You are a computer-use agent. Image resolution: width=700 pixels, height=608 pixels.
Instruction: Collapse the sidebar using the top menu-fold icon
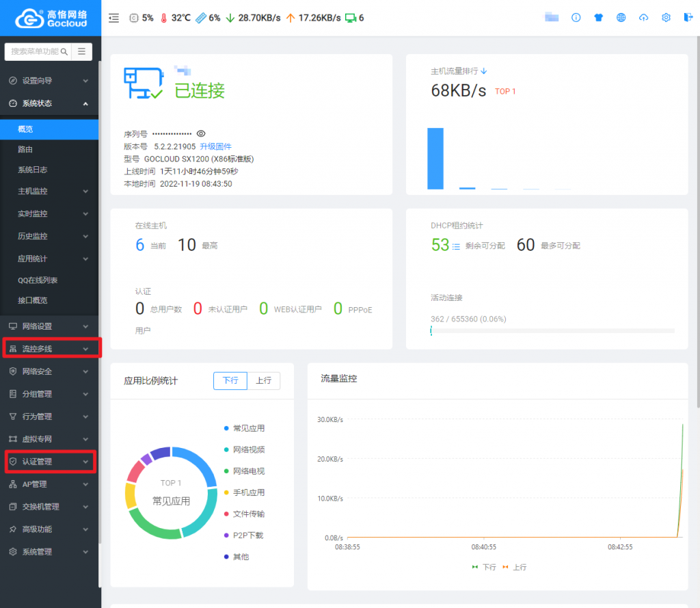(x=114, y=18)
